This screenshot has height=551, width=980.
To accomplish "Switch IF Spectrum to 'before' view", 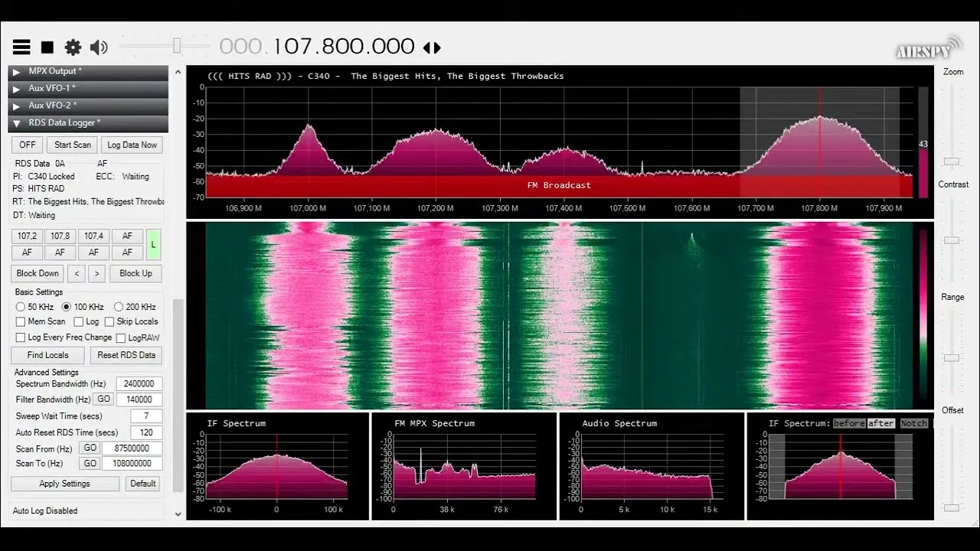I will [x=848, y=423].
